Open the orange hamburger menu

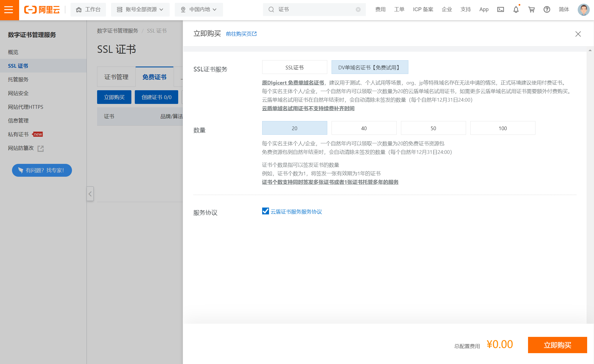(9, 10)
